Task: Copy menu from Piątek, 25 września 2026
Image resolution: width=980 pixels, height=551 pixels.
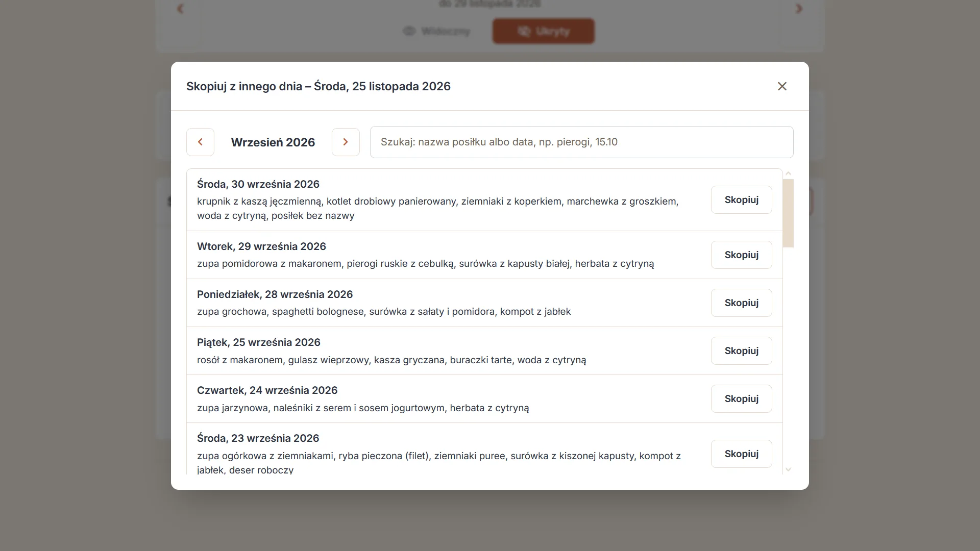Action: click(741, 350)
